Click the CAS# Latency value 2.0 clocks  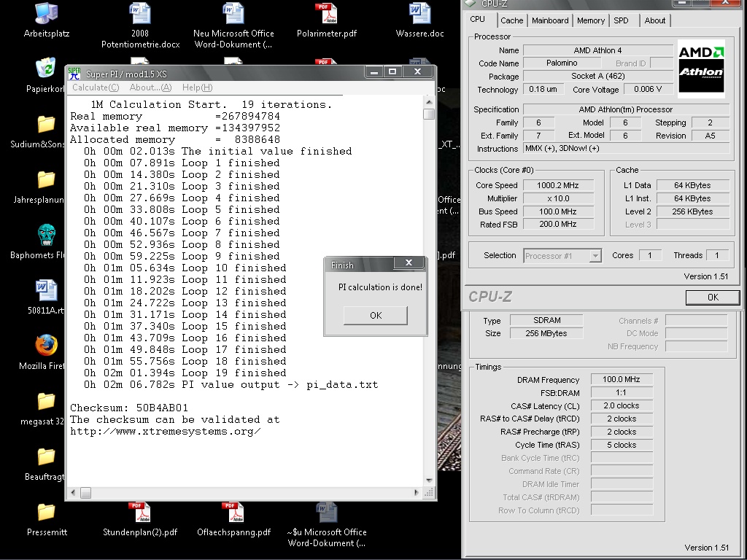coord(622,405)
